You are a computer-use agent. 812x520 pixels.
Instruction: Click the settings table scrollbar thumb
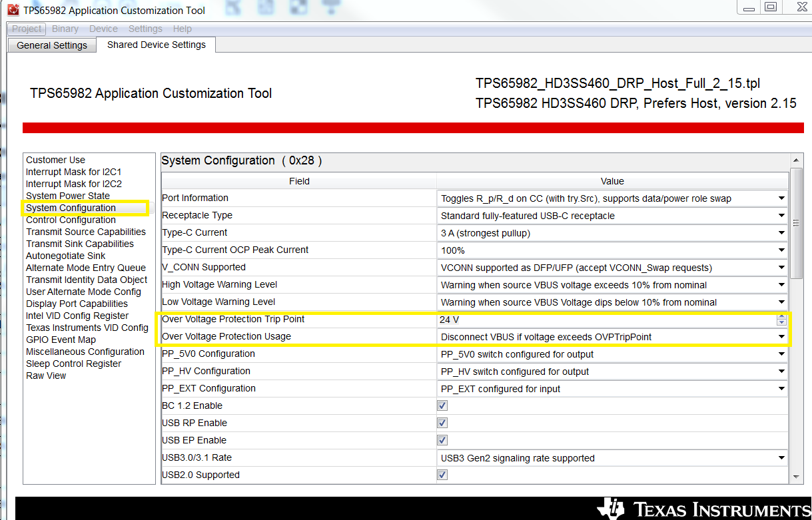[796, 223]
